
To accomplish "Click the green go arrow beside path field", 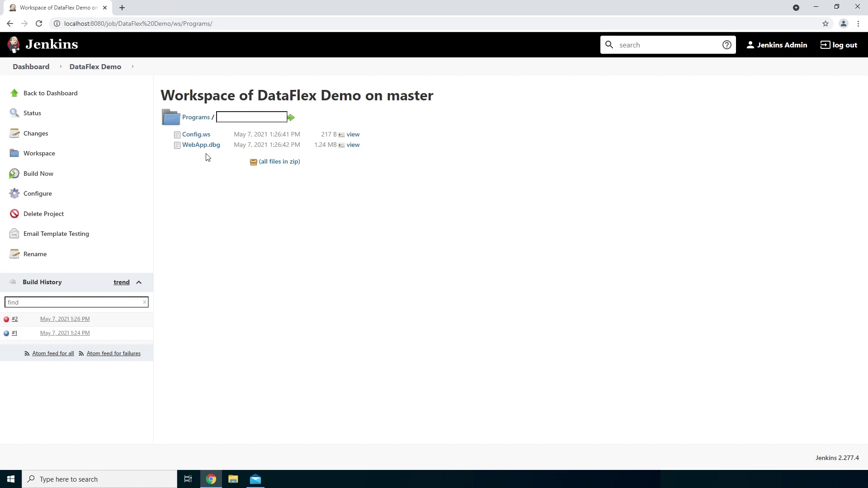I will (291, 117).
